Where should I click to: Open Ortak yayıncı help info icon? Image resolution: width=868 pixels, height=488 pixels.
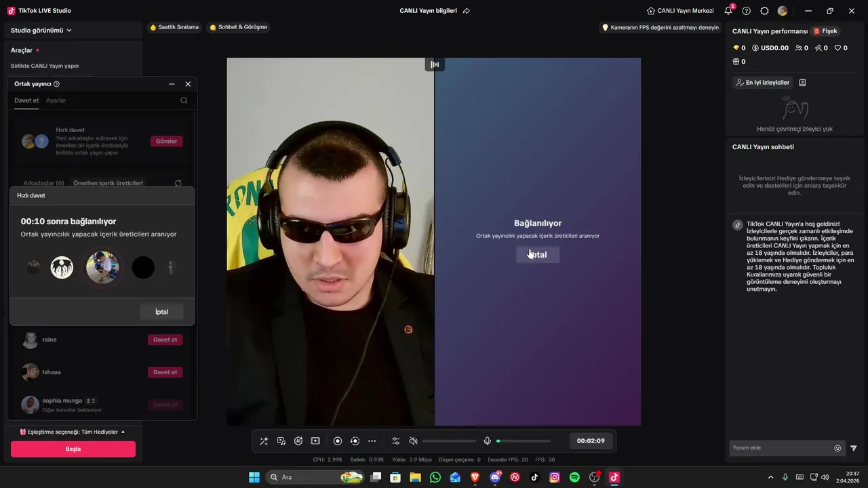(x=56, y=84)
